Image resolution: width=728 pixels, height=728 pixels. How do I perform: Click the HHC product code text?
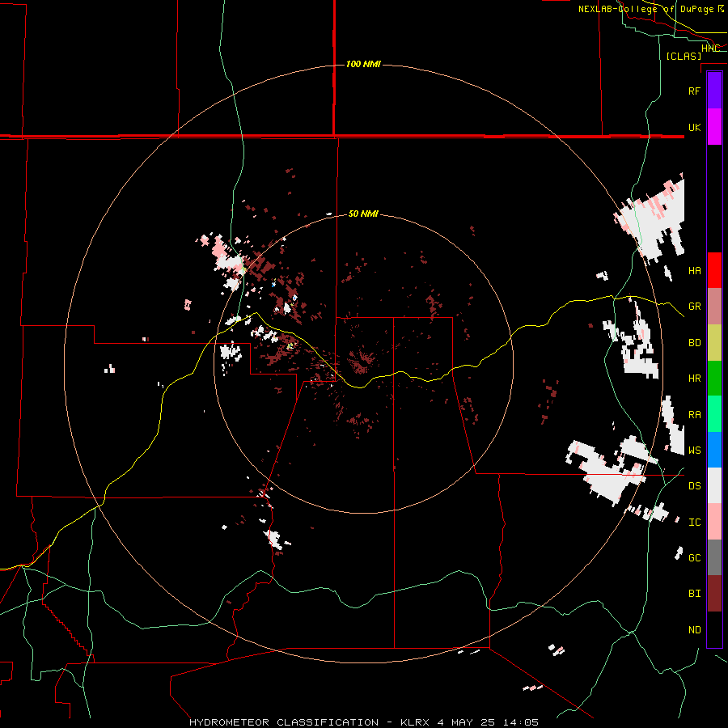(x=710, y=49)
